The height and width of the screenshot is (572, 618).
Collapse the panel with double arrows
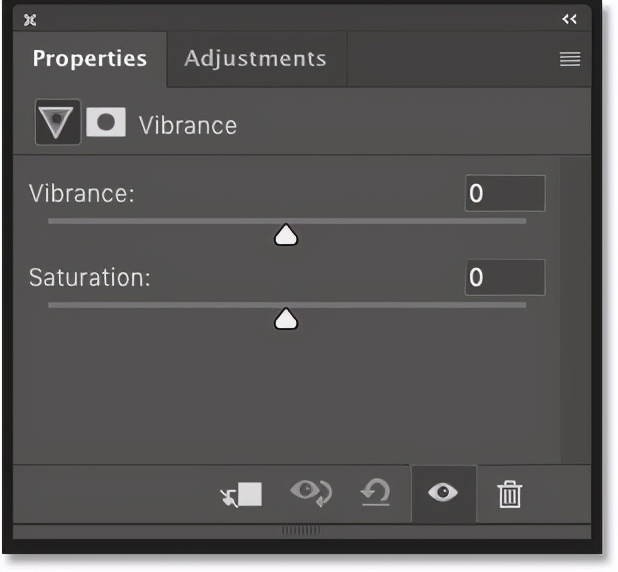pos(570,19)
